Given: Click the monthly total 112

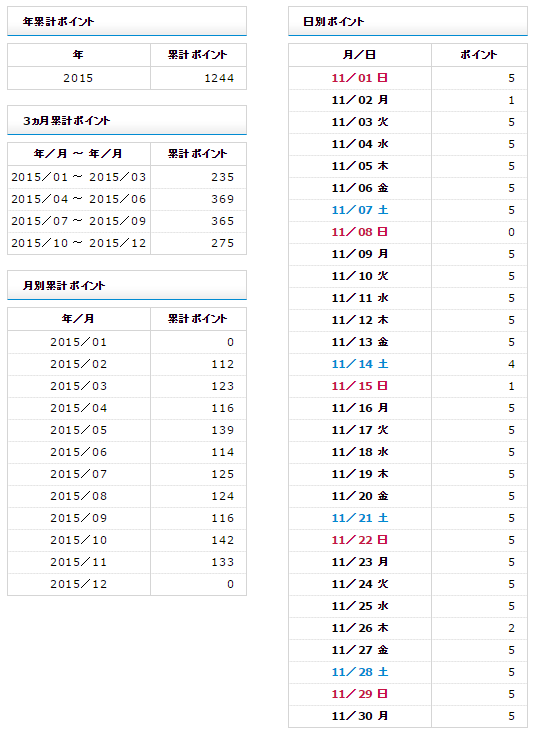Looking at the screenshot, I should point(223,364).
